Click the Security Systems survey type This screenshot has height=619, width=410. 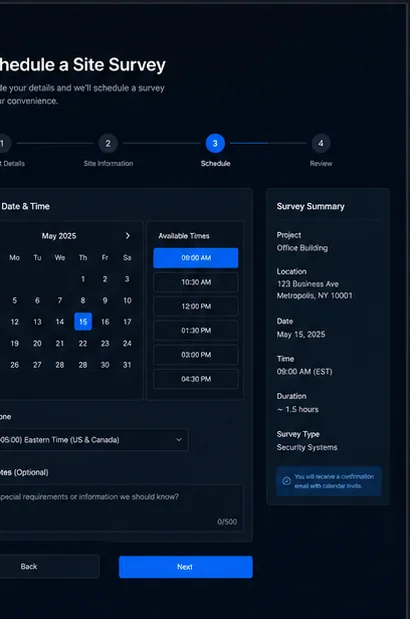(307, 447)
